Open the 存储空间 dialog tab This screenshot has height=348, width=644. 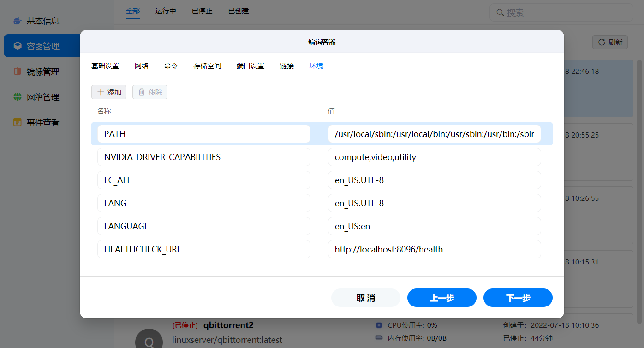point(207,66)
